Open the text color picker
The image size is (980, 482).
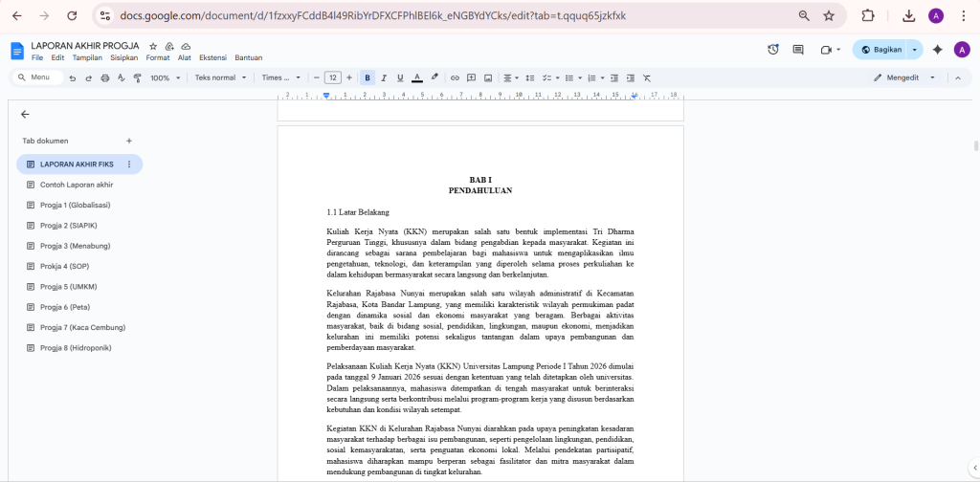click(x=417, y=77)
